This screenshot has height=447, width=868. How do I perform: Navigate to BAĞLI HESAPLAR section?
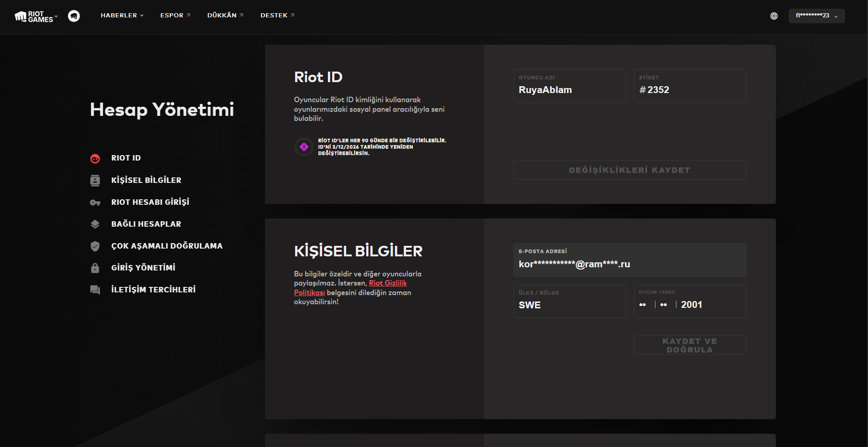pyautogui.click(x=146, y=224)
